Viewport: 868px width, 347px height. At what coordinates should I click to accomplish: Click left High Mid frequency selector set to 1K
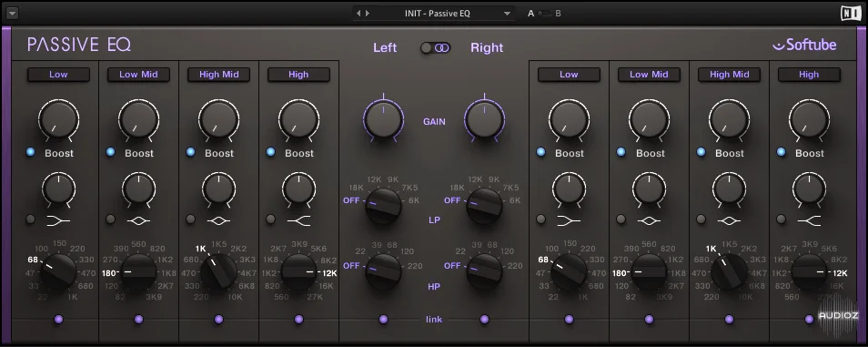pyautogui.click(x=218, y=272)
